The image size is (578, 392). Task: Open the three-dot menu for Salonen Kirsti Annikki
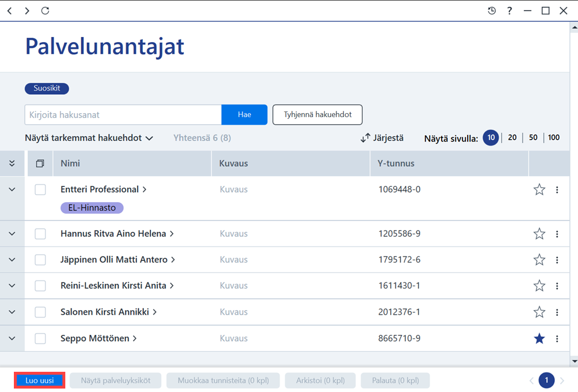[557, 312]
